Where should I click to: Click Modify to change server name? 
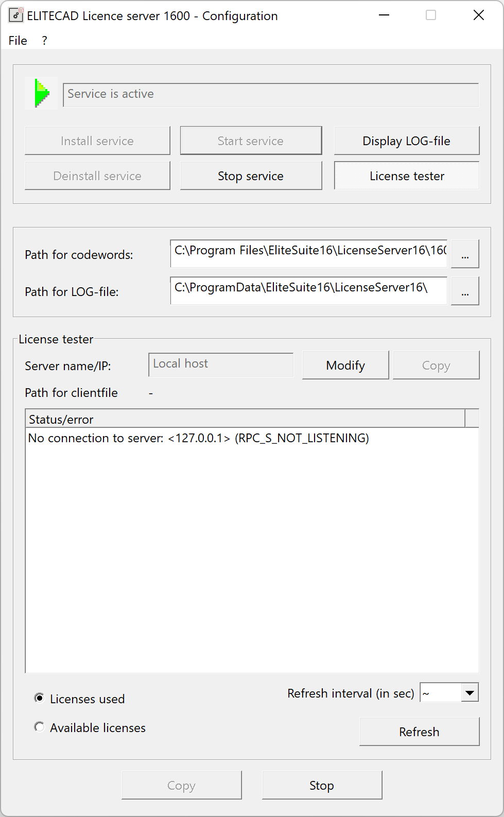[345, 365]
